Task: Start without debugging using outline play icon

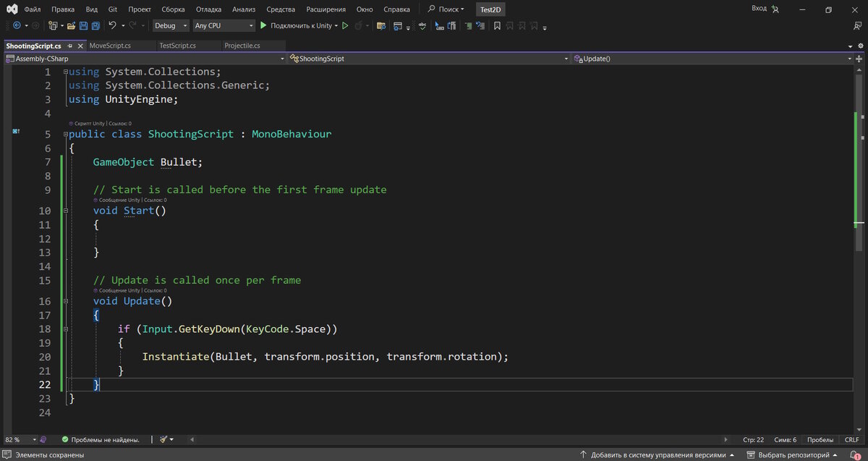Action: pyautogui.click(x=345, y=25)
